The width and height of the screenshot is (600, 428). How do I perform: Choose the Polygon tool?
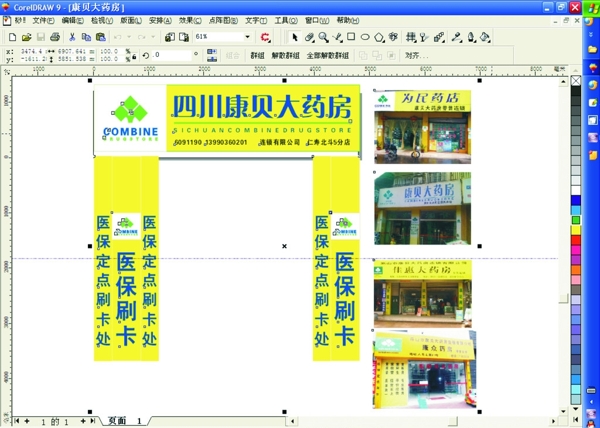click(379, 37)
